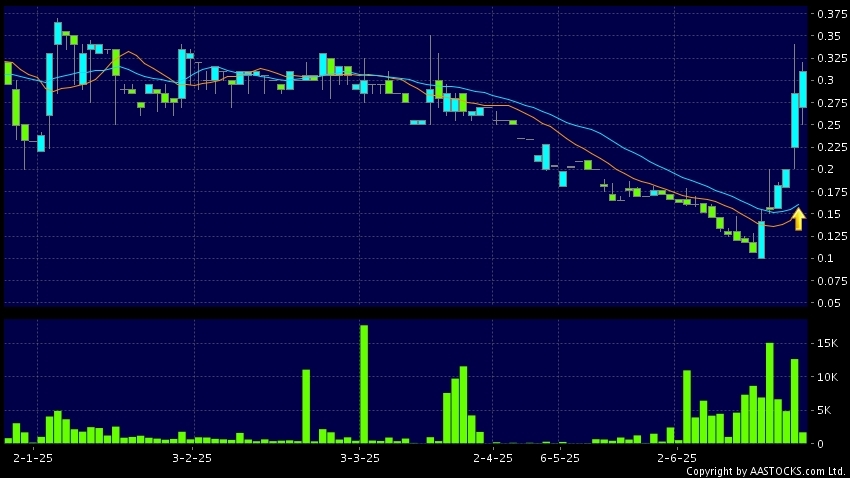This screenshot has height=478, width=850.
Task: Select the 0.125 price axis label
Action: [832, 236]
